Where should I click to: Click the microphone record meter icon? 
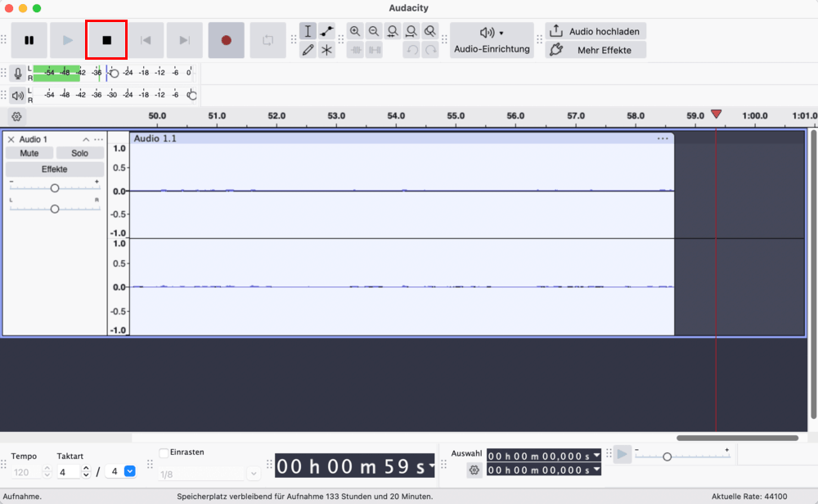pos(18,74)
